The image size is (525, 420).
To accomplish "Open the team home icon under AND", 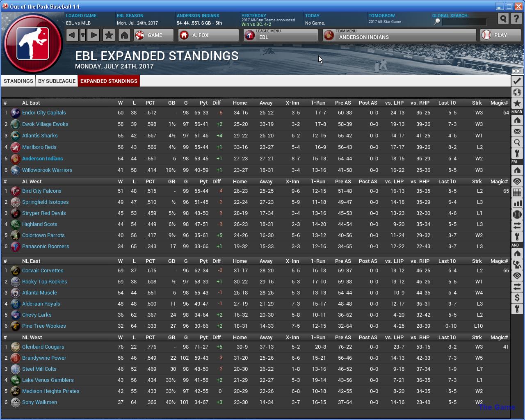I will [x=517, y=253].
